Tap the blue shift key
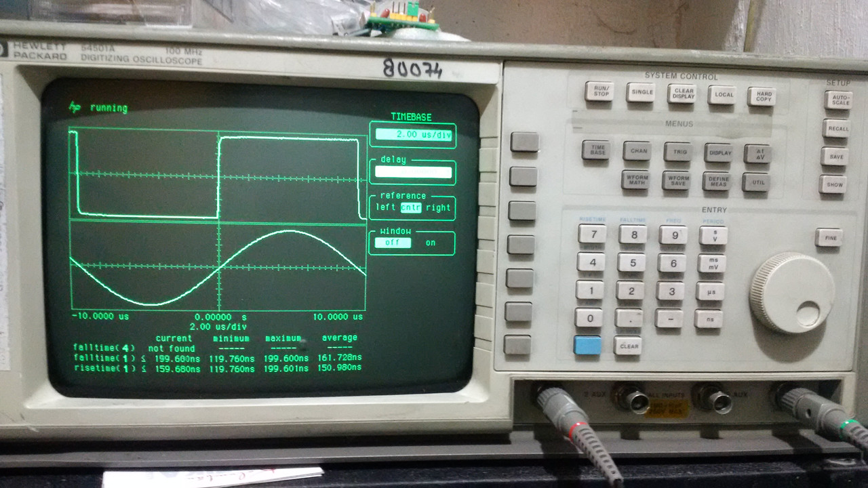Image resolution: width=868 pixels, height=488 pixels. (587, 345)
